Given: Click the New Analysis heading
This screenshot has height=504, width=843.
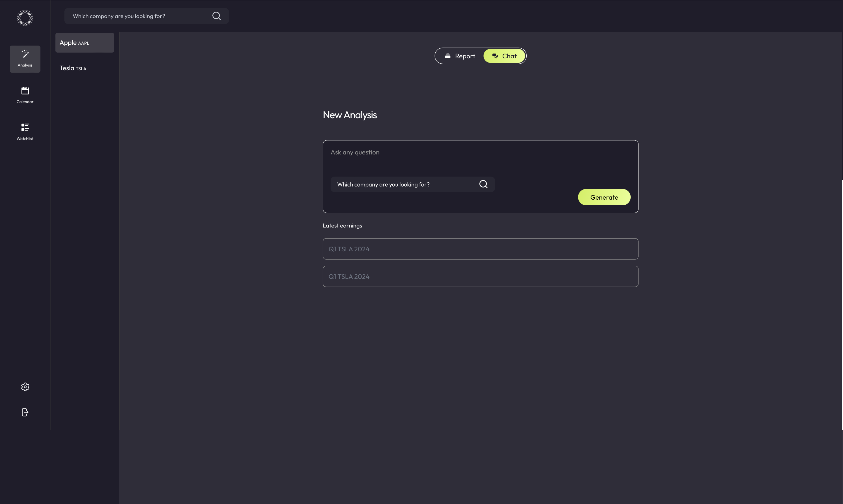Looking at the screenshot, I should (349, 115).
